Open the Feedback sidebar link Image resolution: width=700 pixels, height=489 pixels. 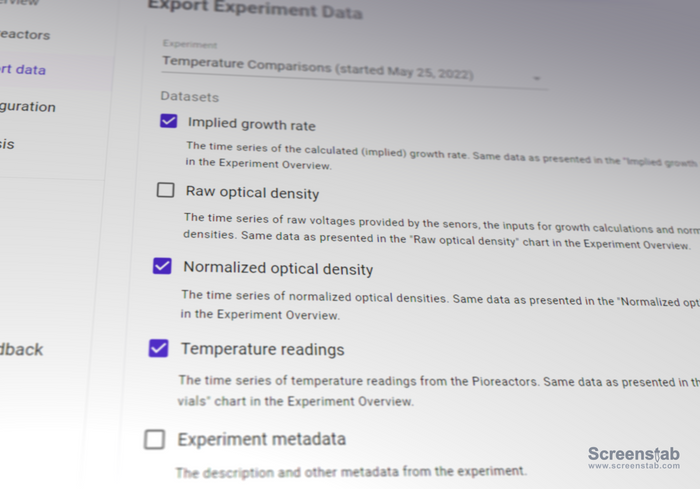[x=22, y=349]
